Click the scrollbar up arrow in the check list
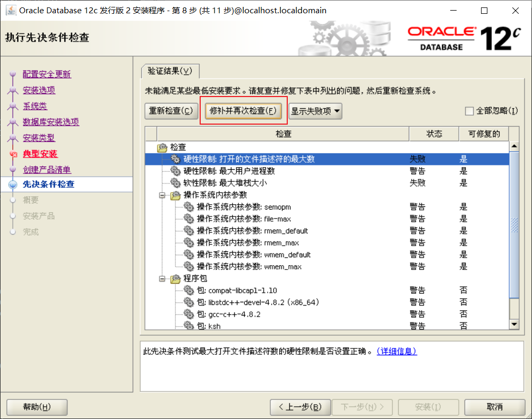 514,146
